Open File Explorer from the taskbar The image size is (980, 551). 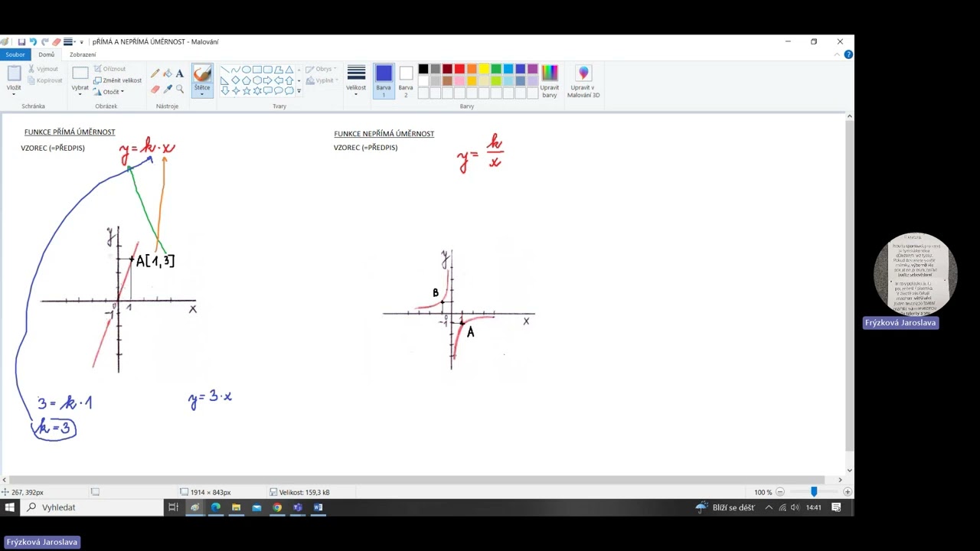[x=236, y=507]
